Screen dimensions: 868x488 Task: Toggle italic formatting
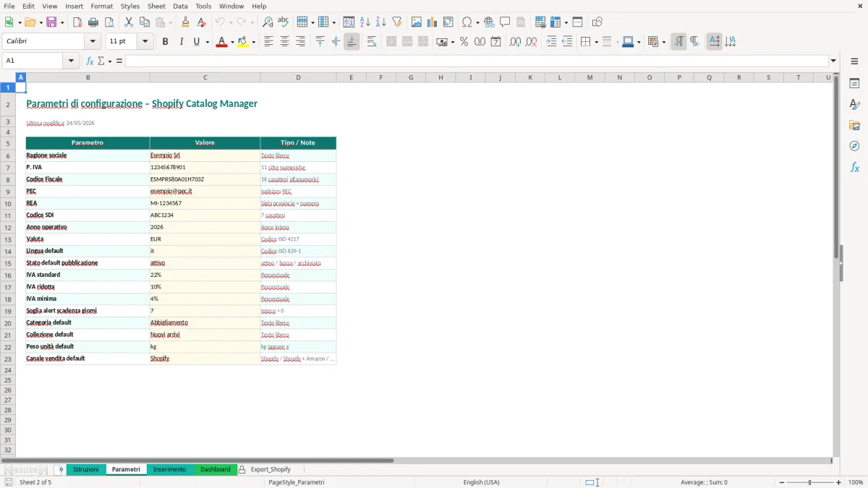click(x=182, y=42)
